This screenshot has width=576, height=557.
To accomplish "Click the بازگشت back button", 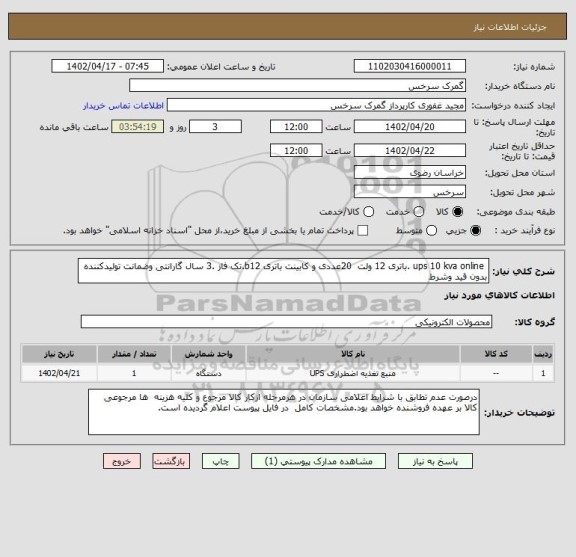I will click(x=171, y=461).
